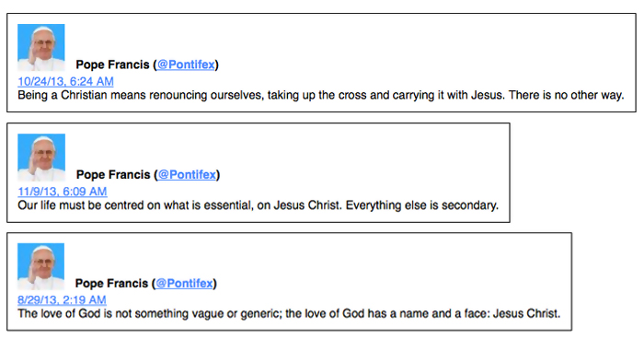Click the sentence "Everything else is secondary."
The width and height of the screenshot is (644, 339).
[x=422, y=205]
